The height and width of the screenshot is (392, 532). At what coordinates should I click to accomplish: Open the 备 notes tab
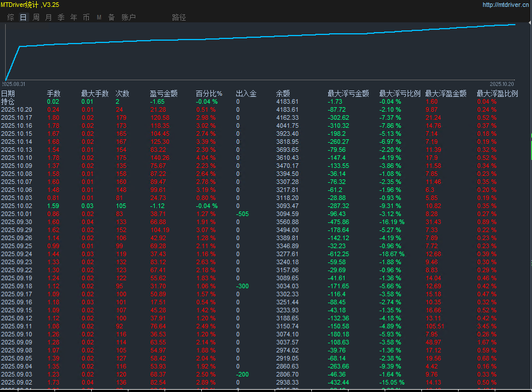[111, 17]
